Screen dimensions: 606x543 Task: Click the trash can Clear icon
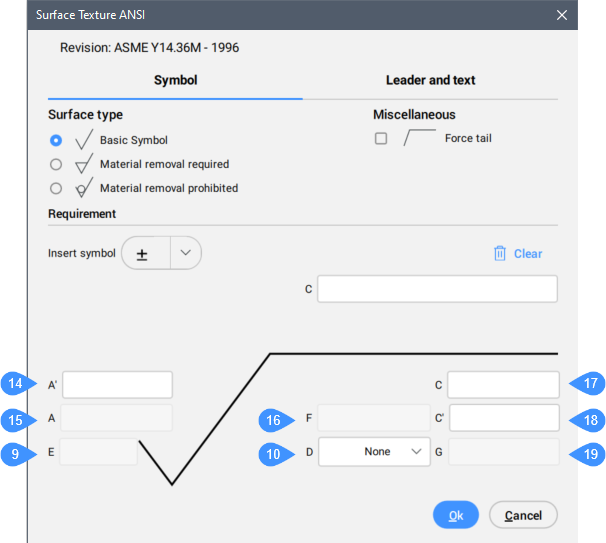click(x=500, y=254)
